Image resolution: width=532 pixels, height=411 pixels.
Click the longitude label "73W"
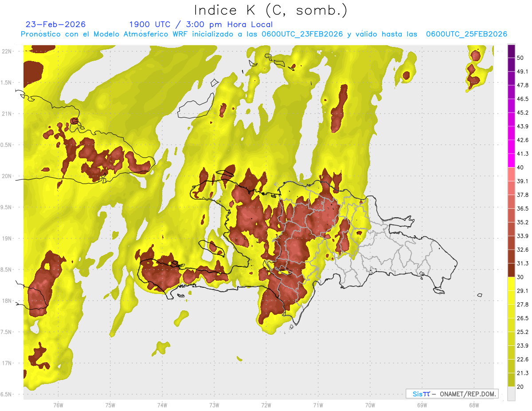pyautogui.click(x=214, y=405)
